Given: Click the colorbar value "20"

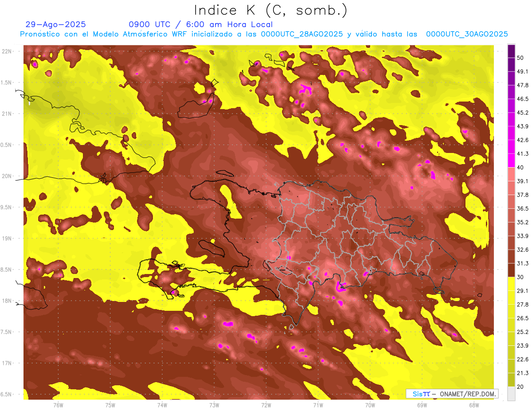Looking at the screenshot, I should pos(521,387).
